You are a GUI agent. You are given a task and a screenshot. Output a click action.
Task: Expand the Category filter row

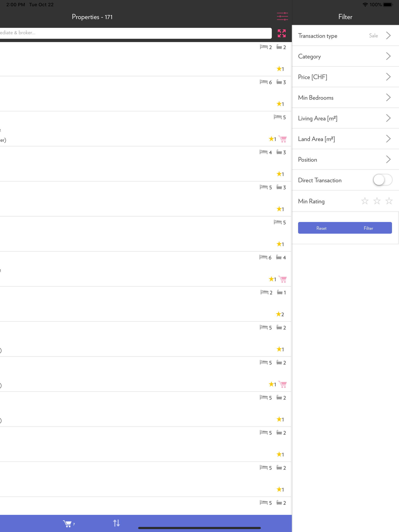pyautogui.click(x=345, y=56)
